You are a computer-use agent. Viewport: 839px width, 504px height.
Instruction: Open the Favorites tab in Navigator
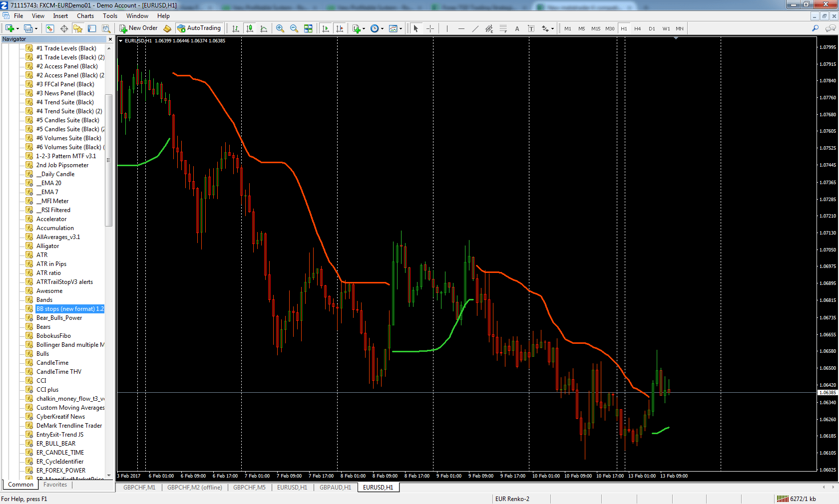[55, 485]
